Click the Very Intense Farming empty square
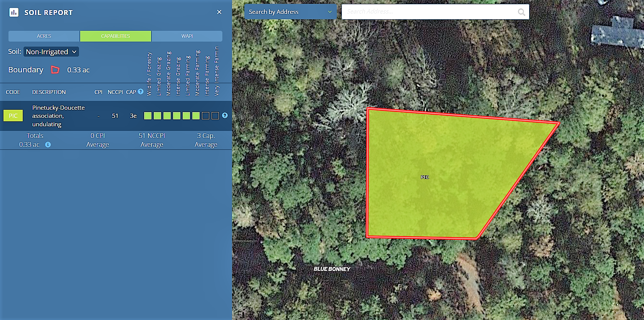The image size is (644, 320). pyautogui.click(x=215, y=116)
